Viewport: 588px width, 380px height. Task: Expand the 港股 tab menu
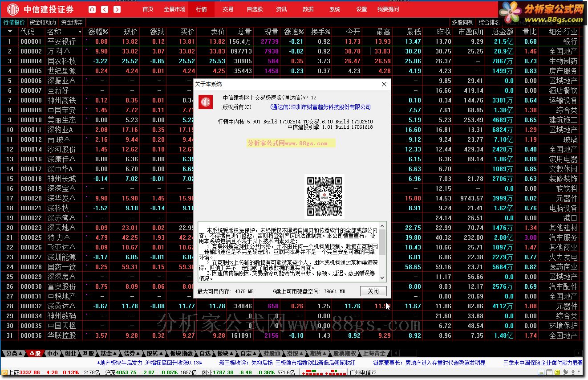(302, 353)
